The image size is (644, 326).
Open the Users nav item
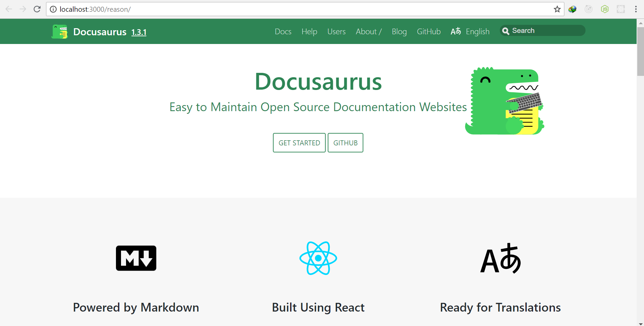coord(336,32)
